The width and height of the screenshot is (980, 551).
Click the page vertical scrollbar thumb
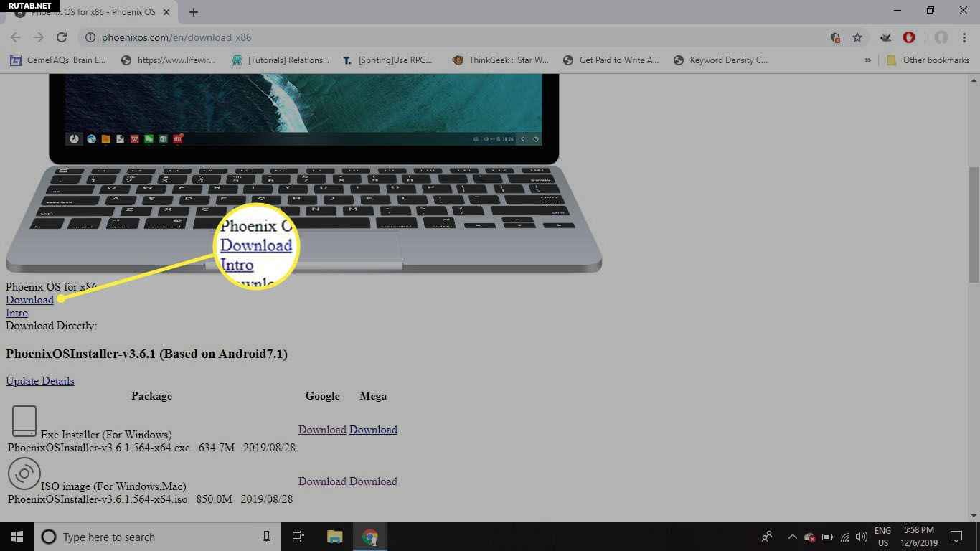point(974,225)
